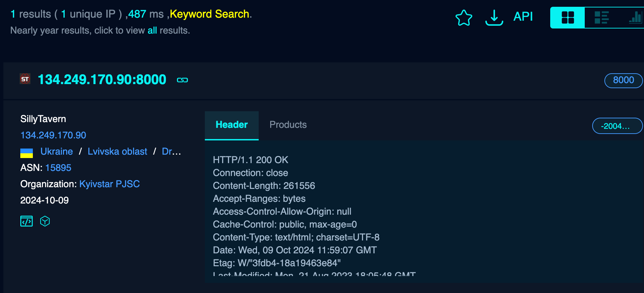The image size is (644, 293).
Task: Switch to list view layout
Action: pyautogui.click(x=602, y=18)
